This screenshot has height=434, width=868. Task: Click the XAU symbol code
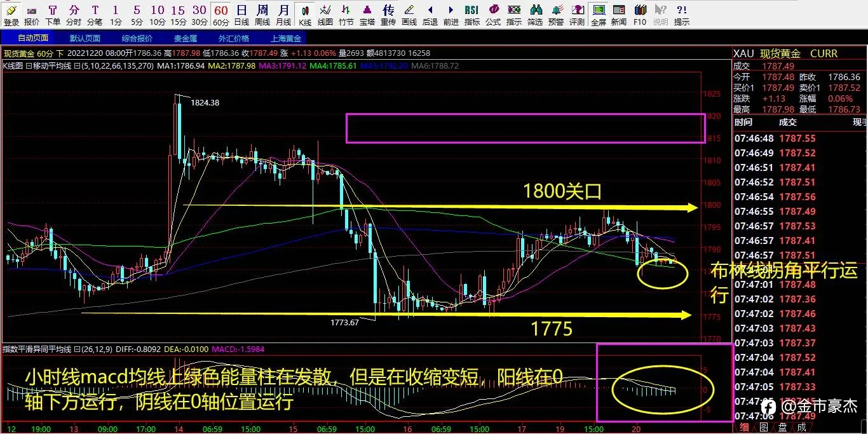click(x=744, y=53)
